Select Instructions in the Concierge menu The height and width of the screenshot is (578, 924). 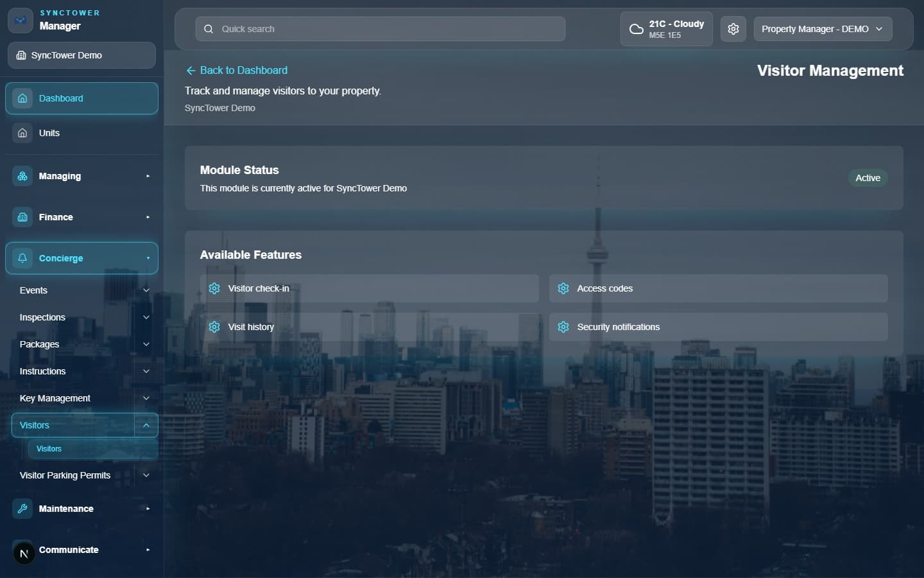73,371
